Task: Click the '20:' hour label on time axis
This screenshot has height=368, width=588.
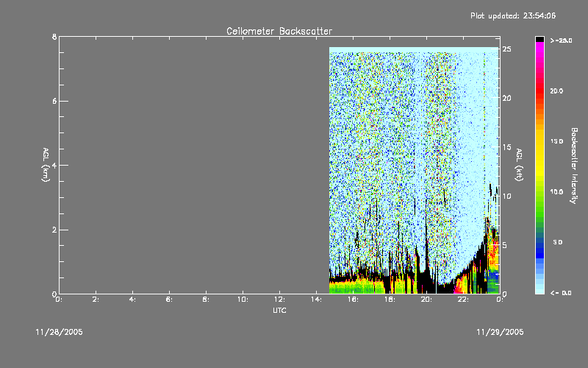Action: point(426,300)
